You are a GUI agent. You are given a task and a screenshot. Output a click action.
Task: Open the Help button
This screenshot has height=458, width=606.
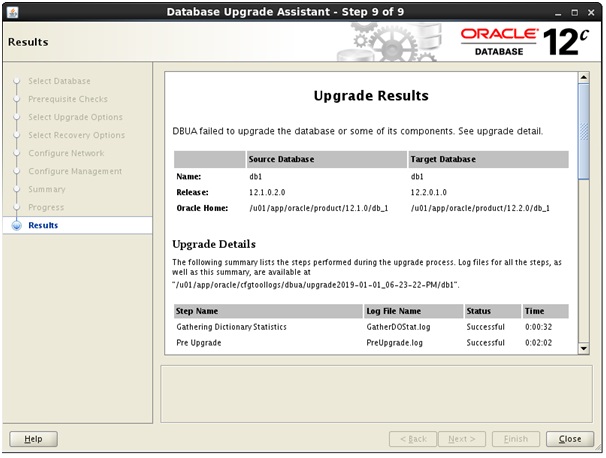click(x=33, y=439)
